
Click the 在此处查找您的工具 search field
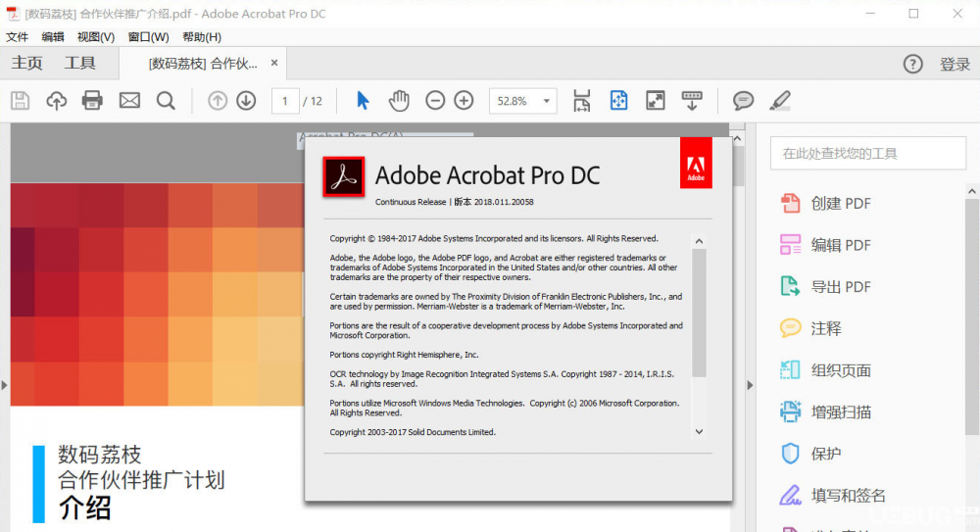(868, 153)
